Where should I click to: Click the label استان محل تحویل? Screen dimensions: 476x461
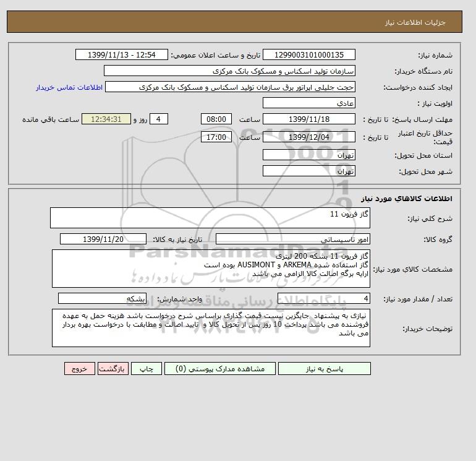(423, 155)
